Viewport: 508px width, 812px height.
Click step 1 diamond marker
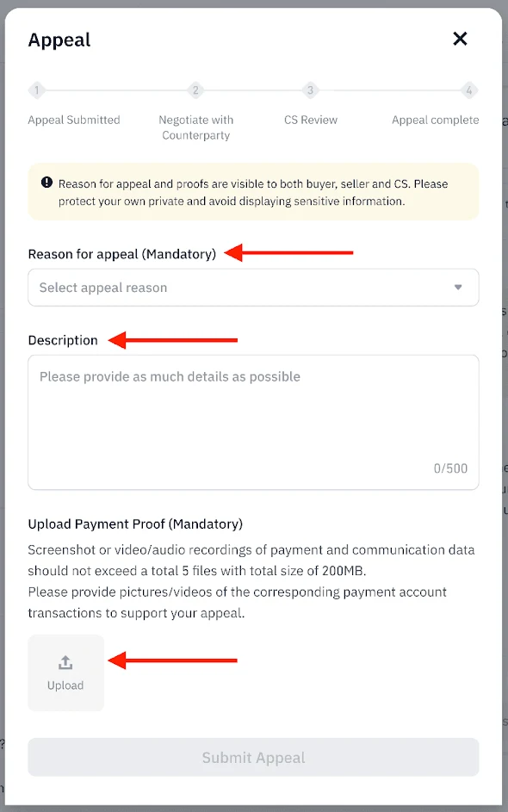(x=37, y=90)
